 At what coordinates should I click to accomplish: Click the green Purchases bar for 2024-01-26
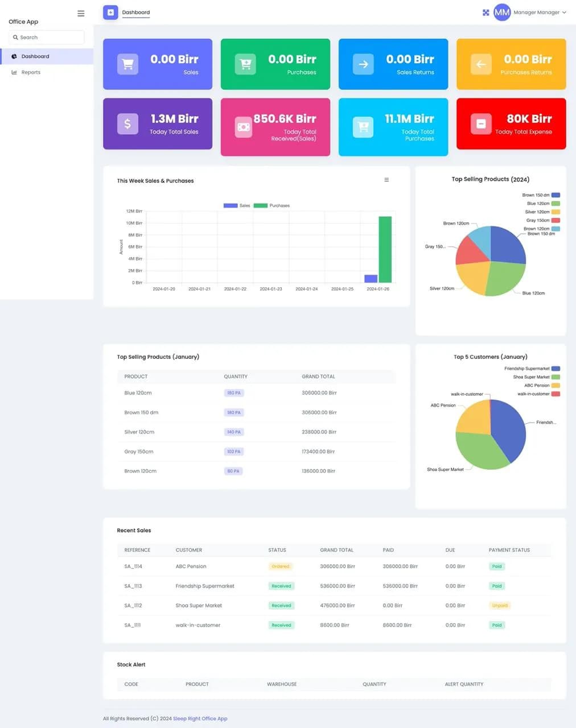[x=385, y=249]
